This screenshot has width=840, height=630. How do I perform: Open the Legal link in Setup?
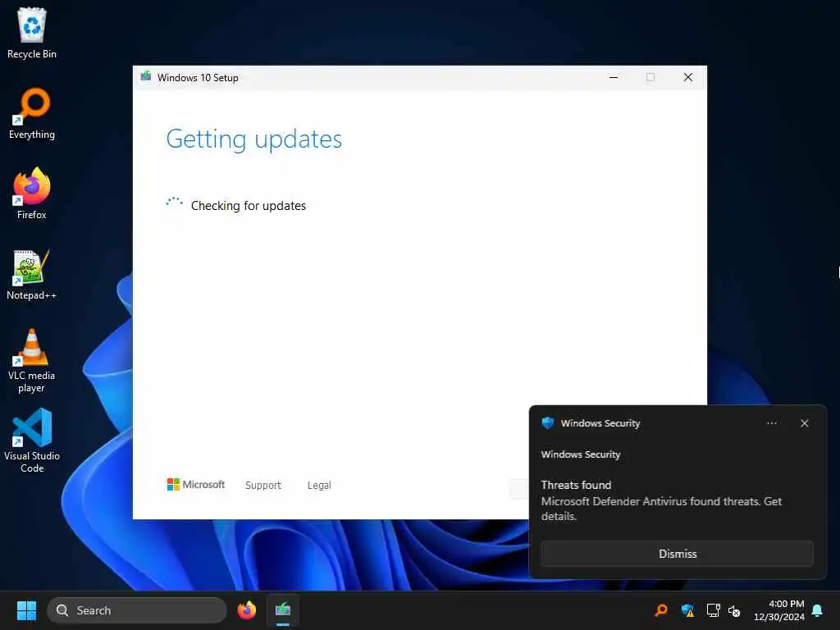coord(319,486)
